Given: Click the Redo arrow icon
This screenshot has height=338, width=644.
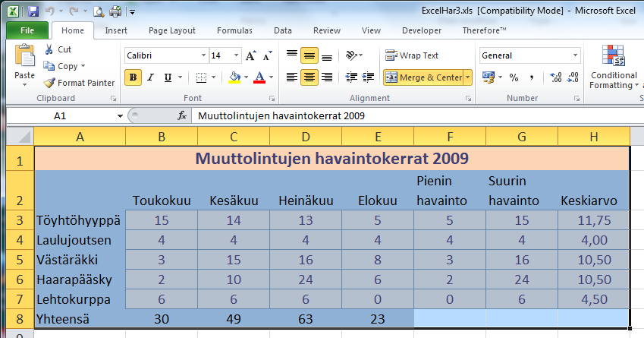Looking at the screenshot, I should [74, 11].
